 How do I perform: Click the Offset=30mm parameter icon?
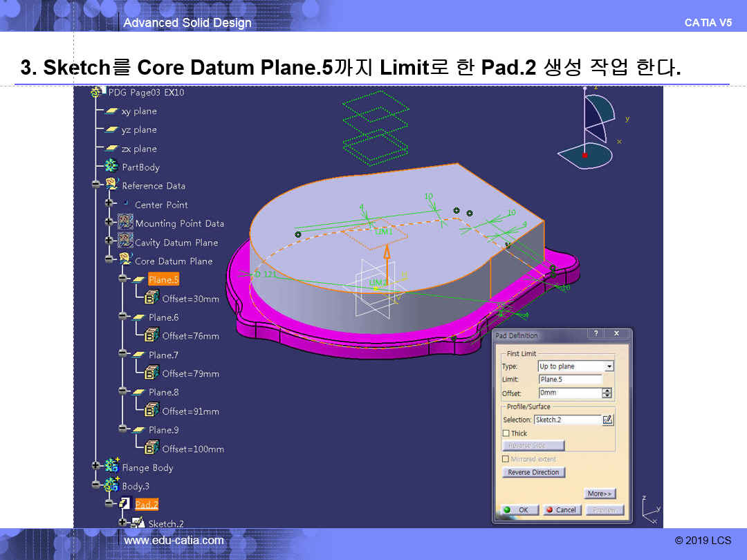(x=151, y=299)
